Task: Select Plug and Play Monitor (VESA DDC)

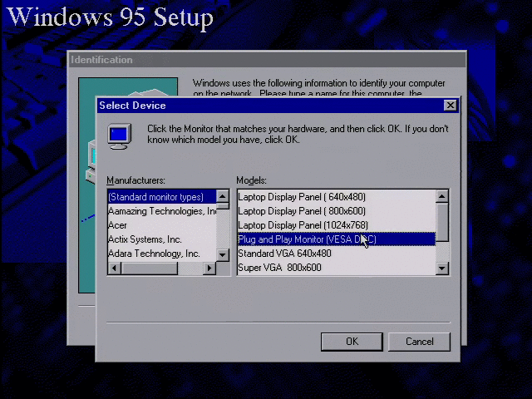Action: [x=336, y=239]
